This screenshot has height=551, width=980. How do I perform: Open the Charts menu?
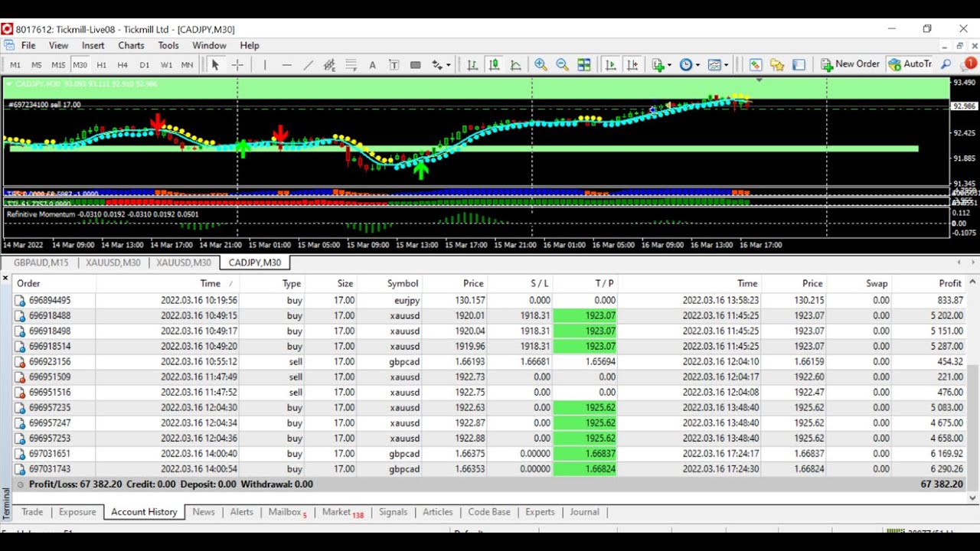pos(131,45)
